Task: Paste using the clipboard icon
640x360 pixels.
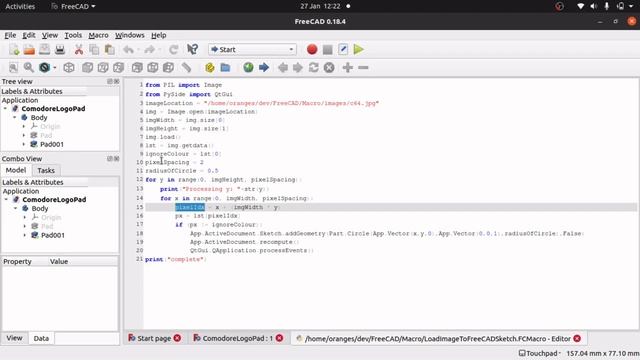Action: (109, 50)
